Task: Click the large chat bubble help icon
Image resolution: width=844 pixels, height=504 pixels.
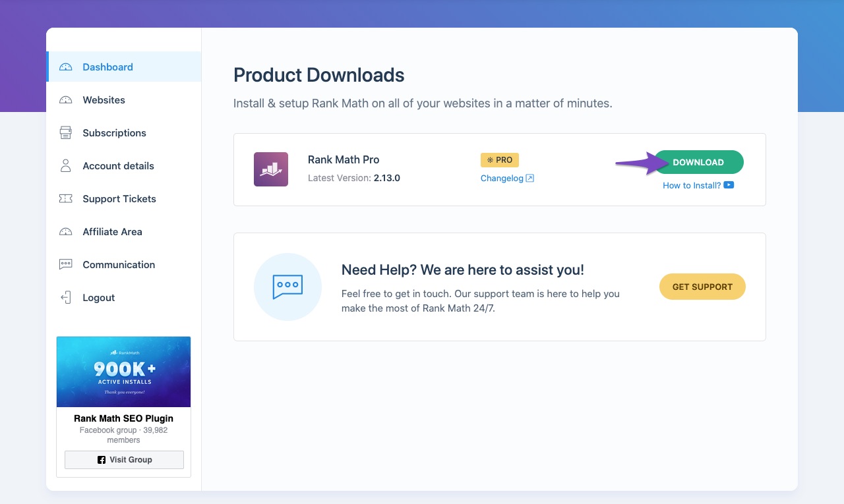Action: tap(287, 287)
